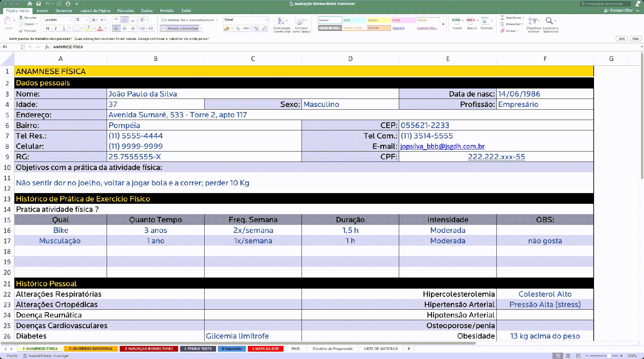The image size is (644, 359).
Task: Click the AutoSoma sigma icon
Action: point(502,17)
